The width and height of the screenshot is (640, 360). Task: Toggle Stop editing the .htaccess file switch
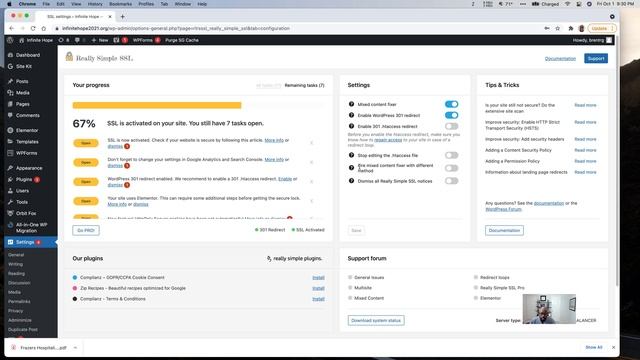tap(451, 155)
